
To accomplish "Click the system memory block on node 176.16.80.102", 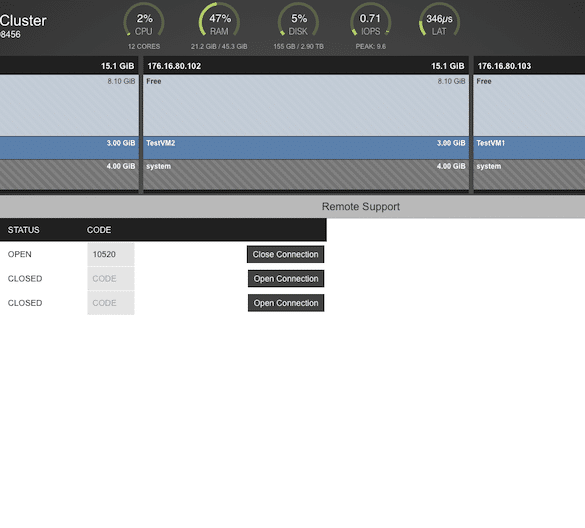I will [x=306, y=175].
